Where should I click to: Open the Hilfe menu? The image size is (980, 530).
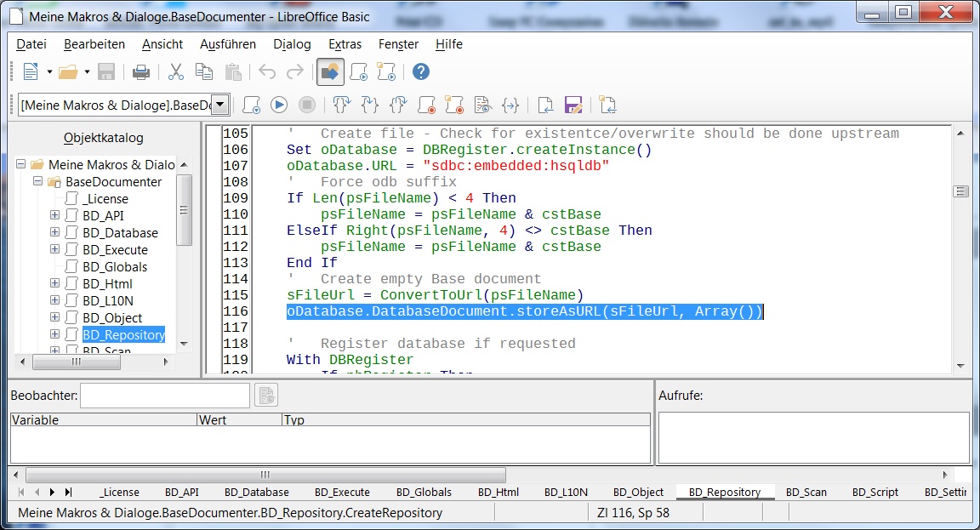coord(449,44)
